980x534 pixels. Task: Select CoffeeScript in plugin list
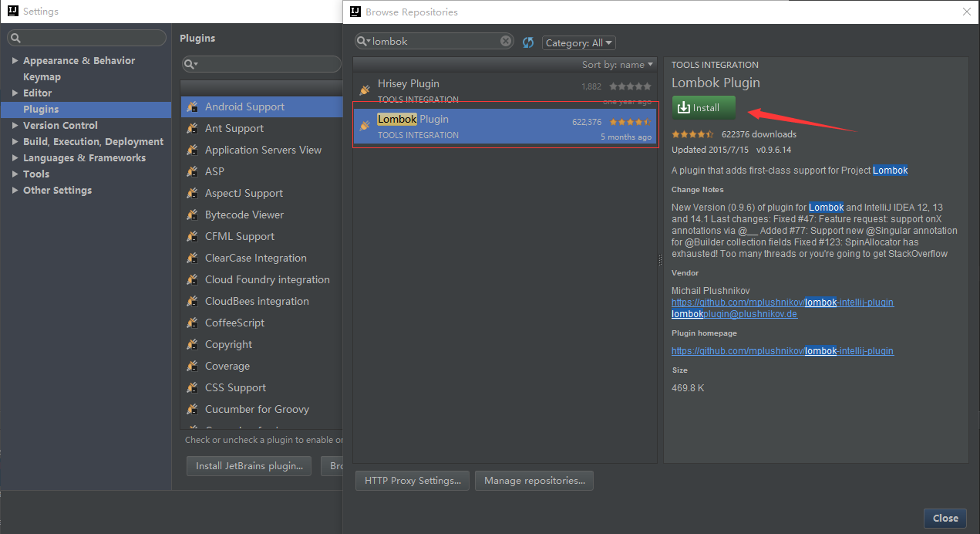[261, 323]
